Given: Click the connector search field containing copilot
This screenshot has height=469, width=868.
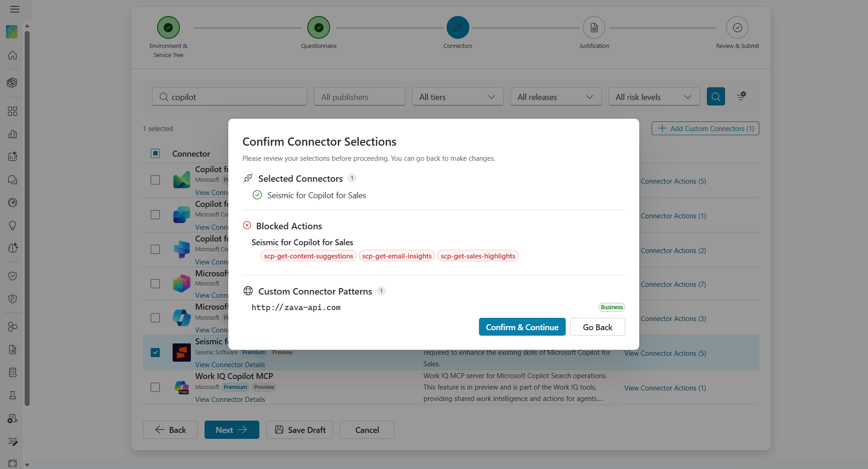Looking at the screenshot, I should (x=230, y=97).
